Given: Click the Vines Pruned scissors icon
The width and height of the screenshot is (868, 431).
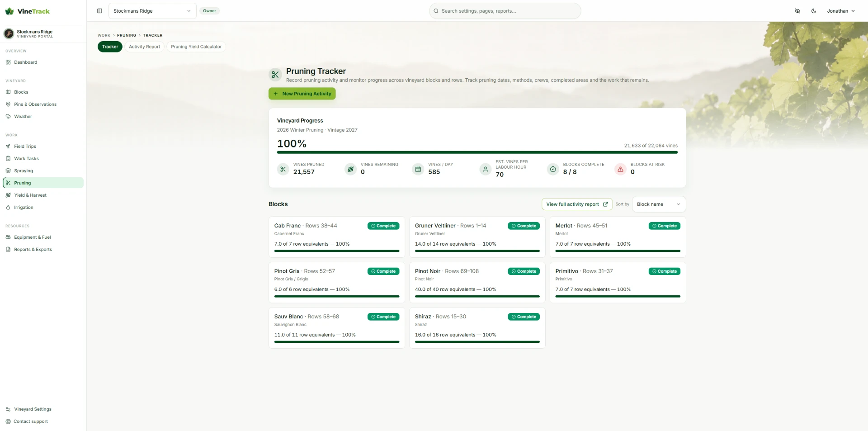Looking at the screenshot, I should (283, 169).
